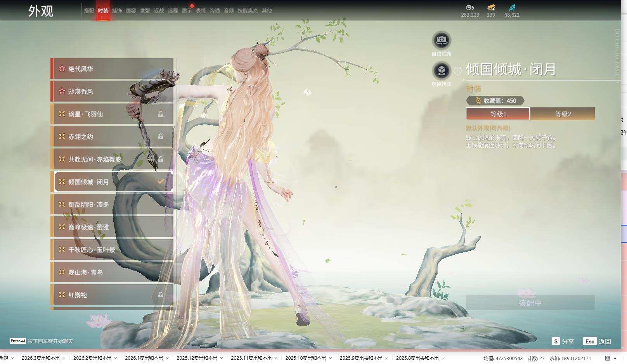Viewport: 627px width, 364px height.
Task: Select the 沙漠香风 outfit
Action: tap(112, 91)
